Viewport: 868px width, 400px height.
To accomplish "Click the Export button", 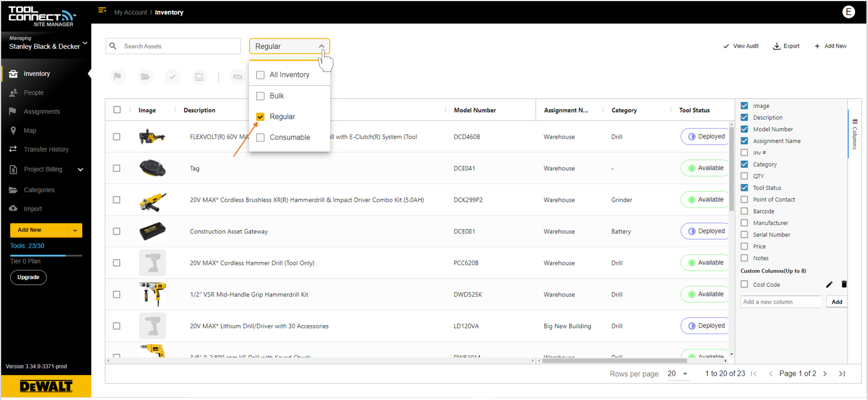I will (786, 46).
